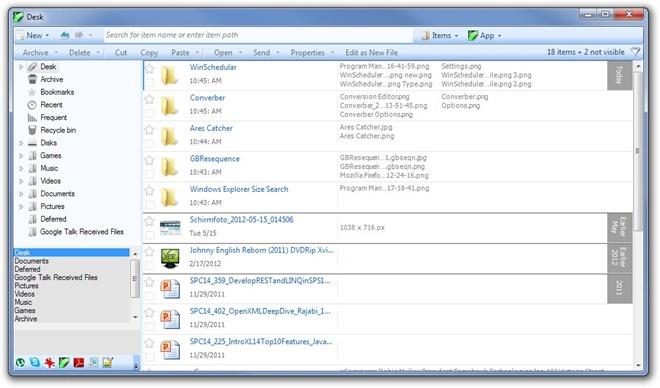
Task: Expand the Games tree node
Action: pos(21,156)
